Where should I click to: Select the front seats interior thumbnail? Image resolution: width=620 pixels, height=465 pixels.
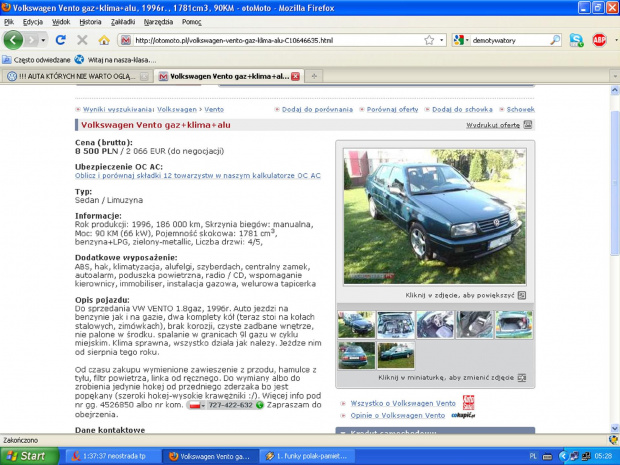click(x=435, y=325)
